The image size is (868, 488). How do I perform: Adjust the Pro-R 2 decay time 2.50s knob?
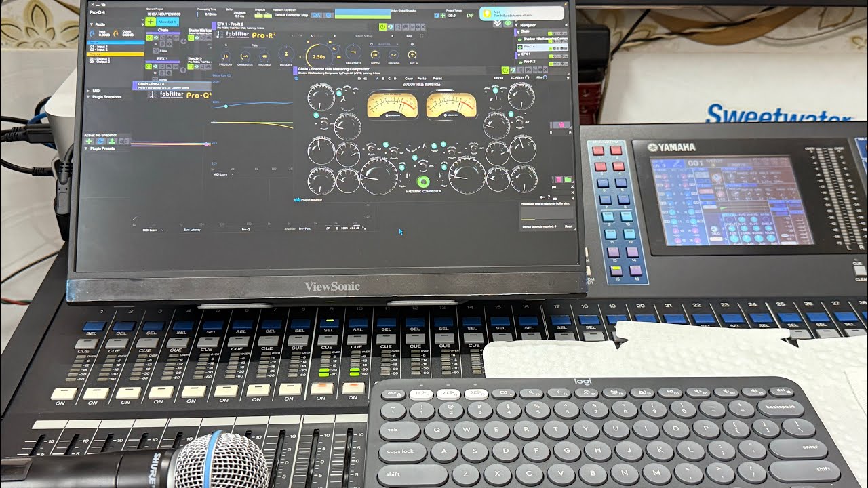tap(319, 56)
